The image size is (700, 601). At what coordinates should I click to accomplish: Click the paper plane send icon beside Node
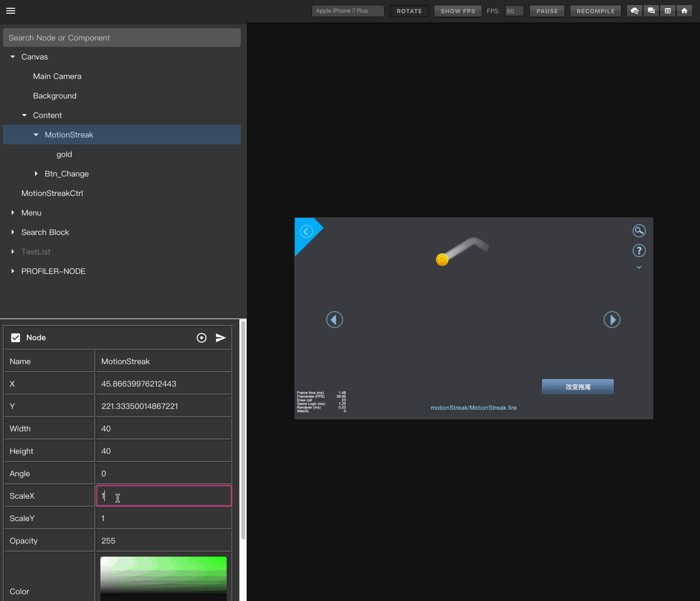(x=221, y=338)
